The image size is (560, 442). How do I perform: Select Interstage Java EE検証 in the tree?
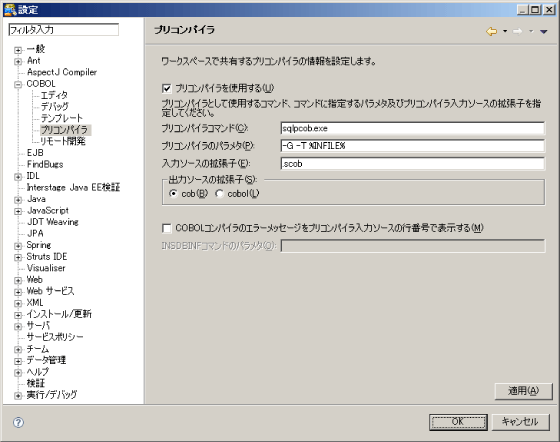click(73, 187)
